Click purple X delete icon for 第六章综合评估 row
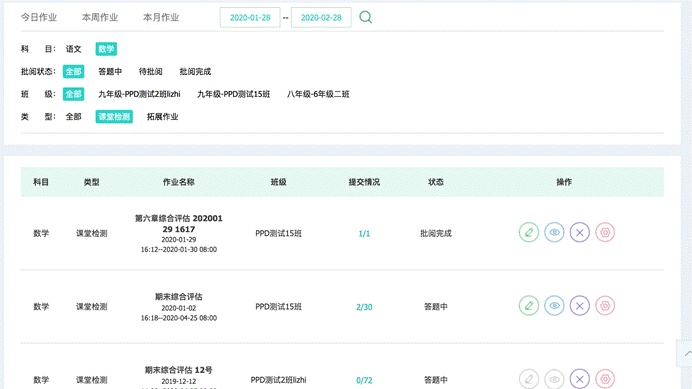The height and width of the screenshot is (389, 692). tap(580, 232)
